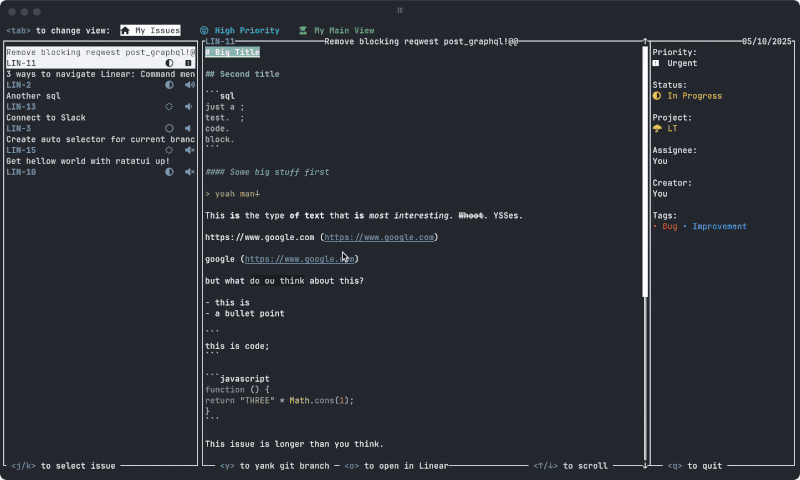The image size is (800, 480).
Task: Select the hourglass icon beside My Main View
Action: click(303, 31)
